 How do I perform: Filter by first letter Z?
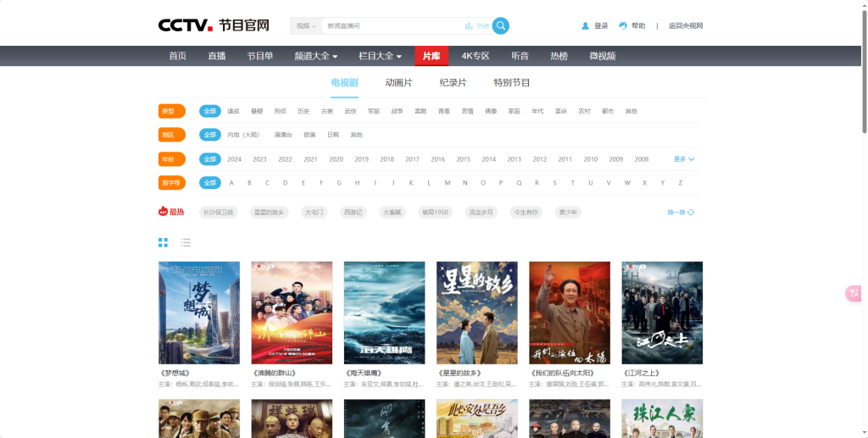tap(681, 183)
